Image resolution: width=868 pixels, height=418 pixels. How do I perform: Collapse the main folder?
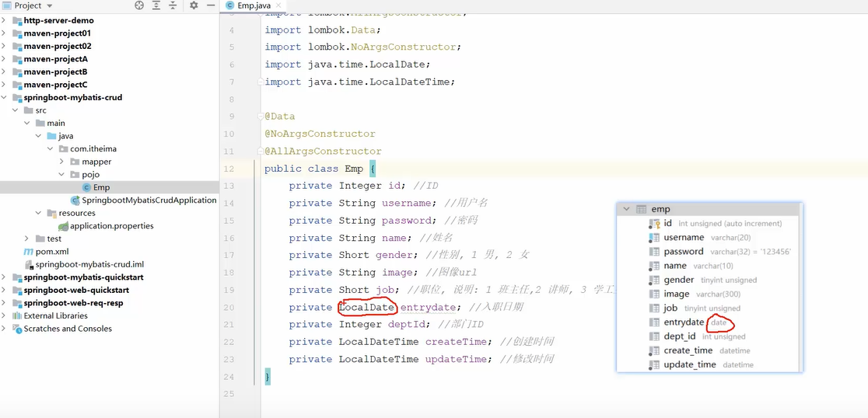click(x=26, y=124)
